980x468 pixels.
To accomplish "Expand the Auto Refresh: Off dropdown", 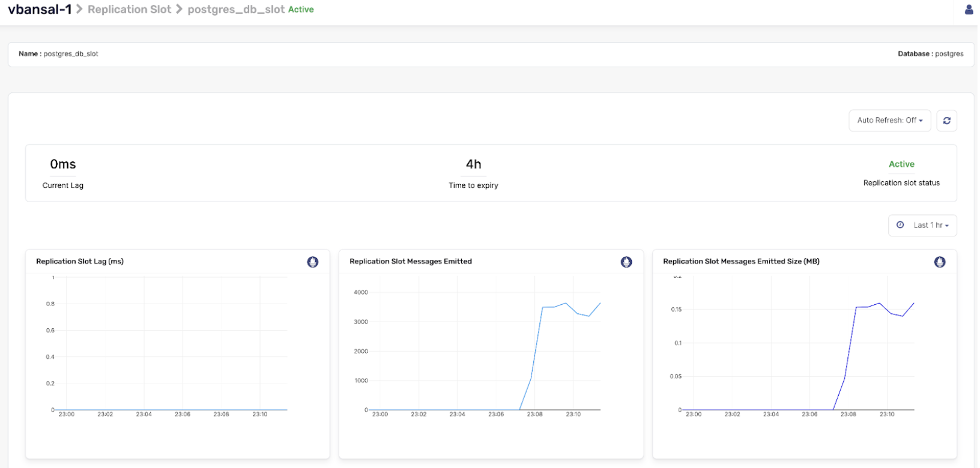I will [x=889, y=121].
